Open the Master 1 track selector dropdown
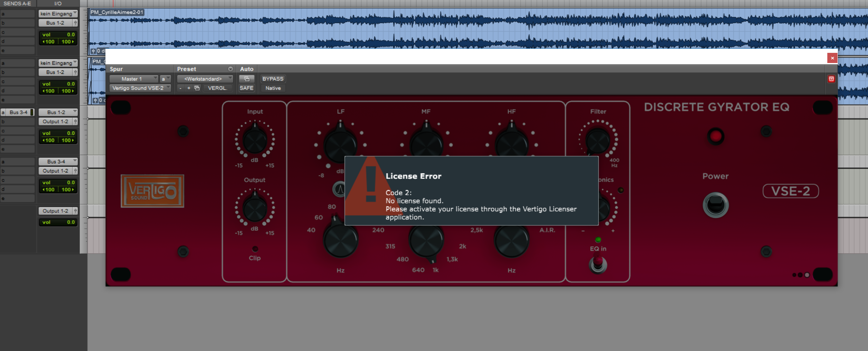This screenshot has height=351, width=868. click(133, 79)
